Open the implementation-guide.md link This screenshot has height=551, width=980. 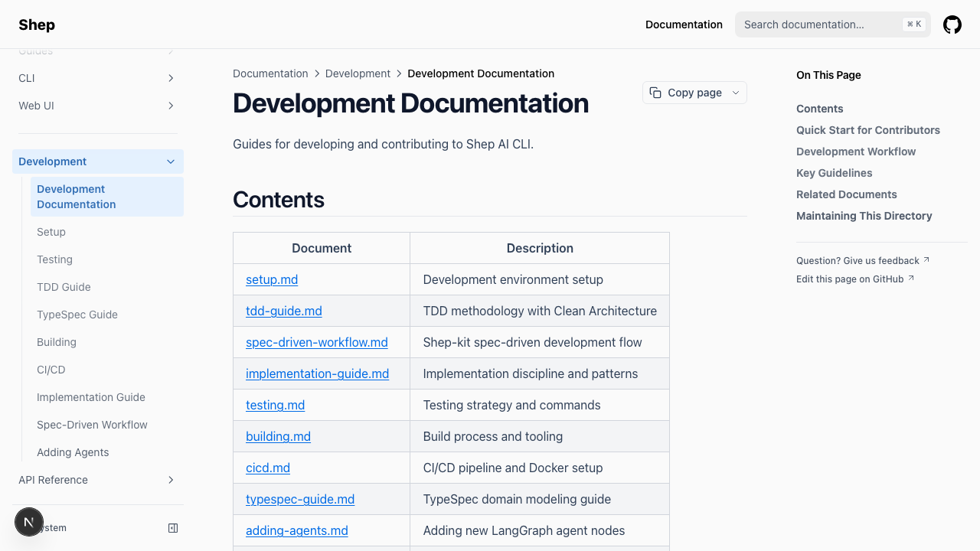317,373
